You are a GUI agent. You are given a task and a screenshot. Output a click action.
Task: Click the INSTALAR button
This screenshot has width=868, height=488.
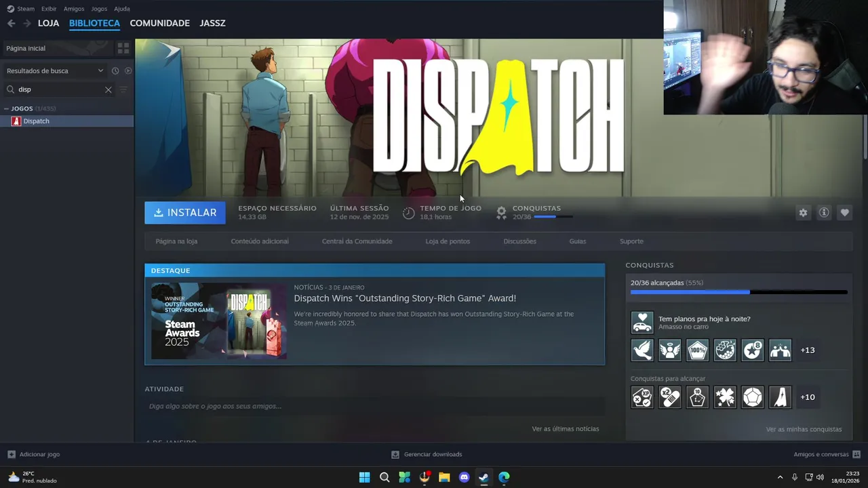tap(184, 213)
